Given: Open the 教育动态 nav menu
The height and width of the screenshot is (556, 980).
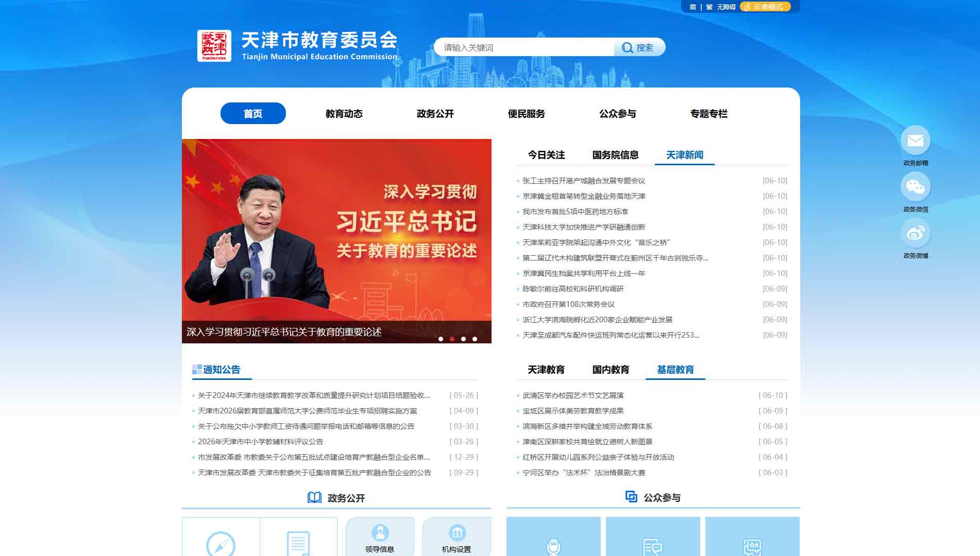Looking at the screenshot, I should 344,114.
